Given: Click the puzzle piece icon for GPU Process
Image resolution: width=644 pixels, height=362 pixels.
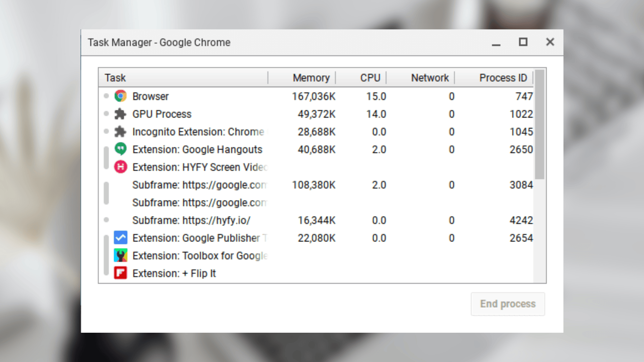Looking at the screenshot, I should [x=120, y=114].
